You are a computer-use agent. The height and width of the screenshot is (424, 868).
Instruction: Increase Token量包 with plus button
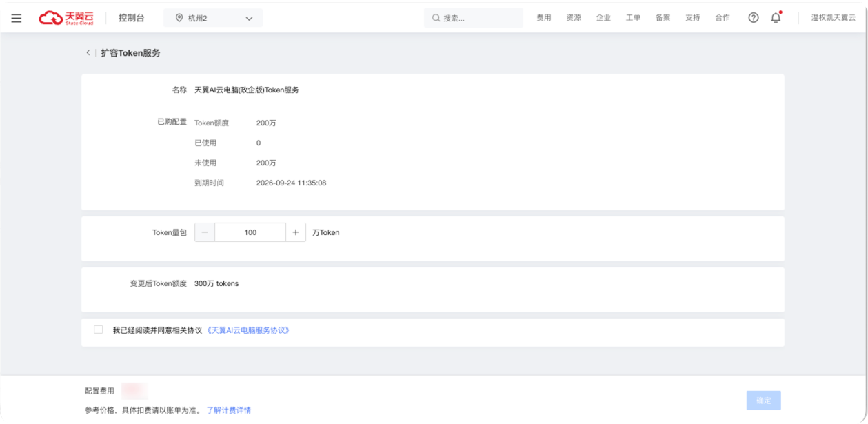(296, 232)
